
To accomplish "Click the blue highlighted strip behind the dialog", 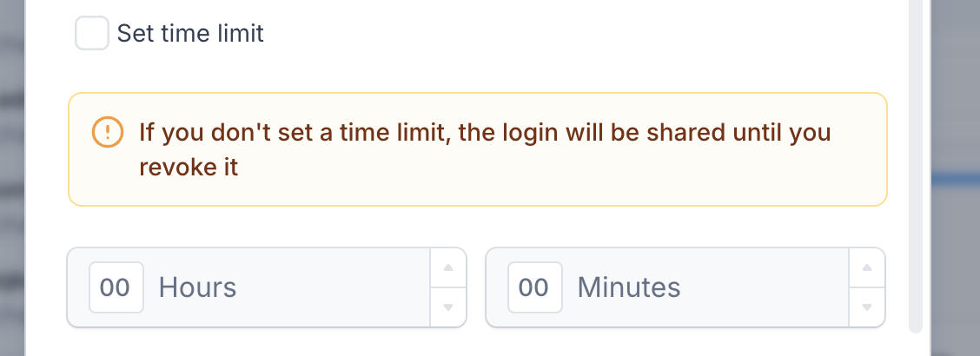I will pos(956,179).
